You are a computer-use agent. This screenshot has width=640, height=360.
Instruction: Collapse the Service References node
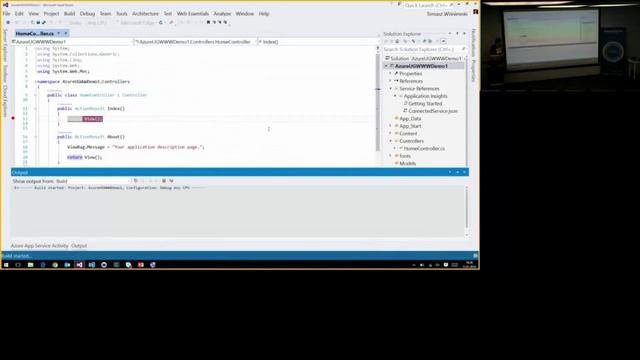pos(391,89)
